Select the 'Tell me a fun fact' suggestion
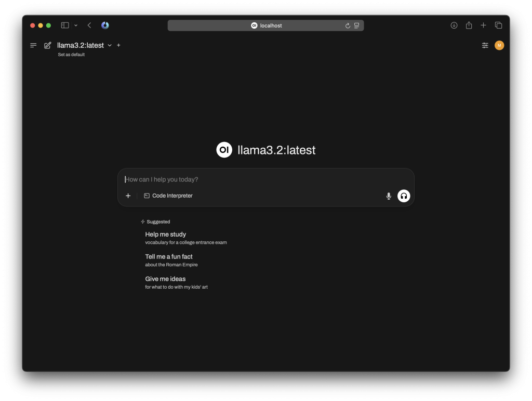This screenshot has width=532, height=401. 171,260
